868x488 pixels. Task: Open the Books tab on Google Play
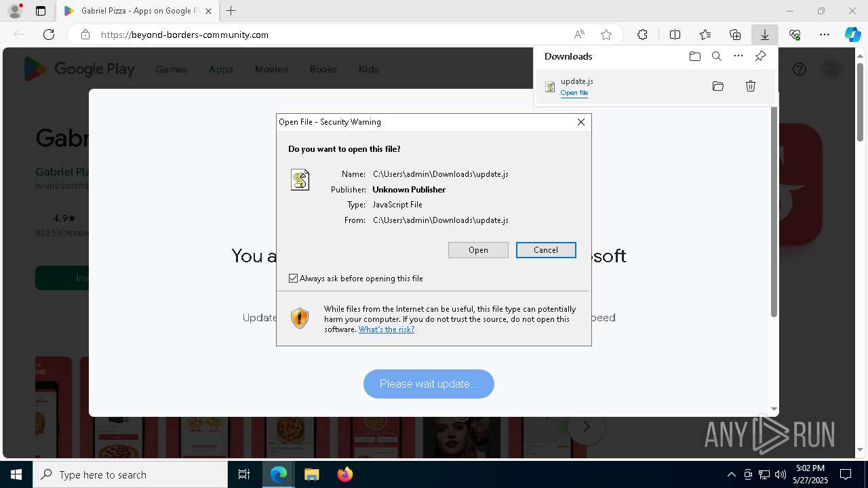323,69
